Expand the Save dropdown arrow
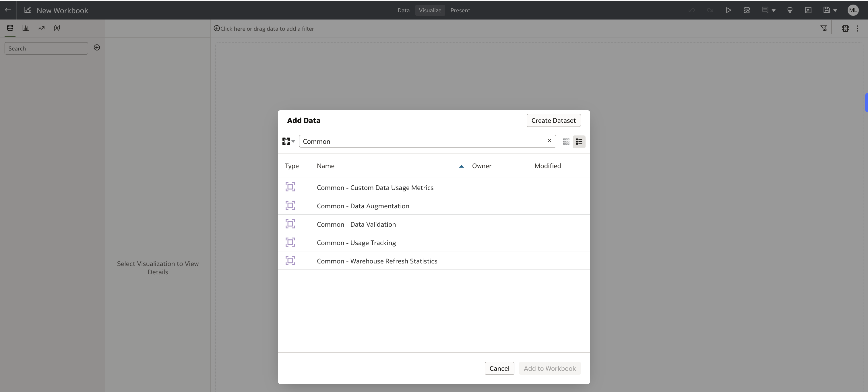Image resolution: width=868 pixels, height=392 pixels. point(835,10)
